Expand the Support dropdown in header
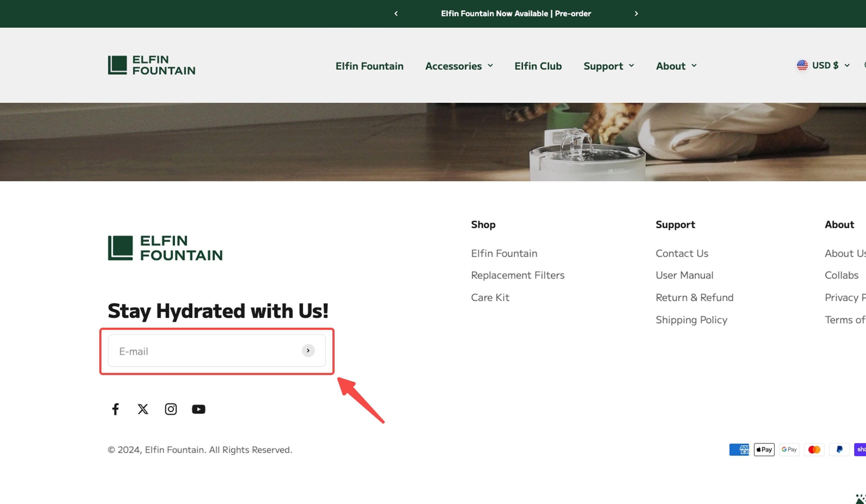Screen dimensions: 866x504 (x=609, y=66)
